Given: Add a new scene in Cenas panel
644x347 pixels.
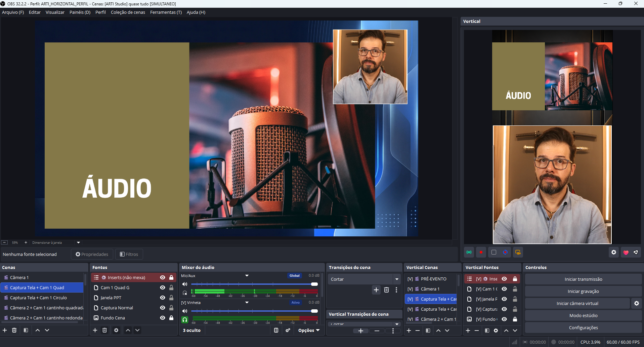Looking at the screenshot, I should [5, 330].
